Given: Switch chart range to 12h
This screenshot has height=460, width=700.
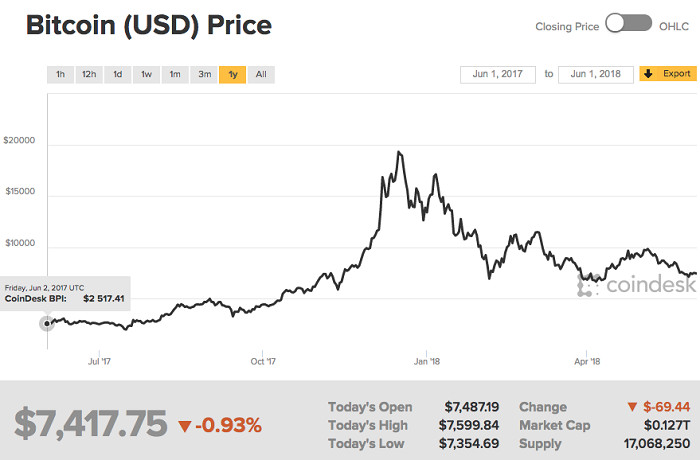Looking at the screenshot, I should (89, 75).
